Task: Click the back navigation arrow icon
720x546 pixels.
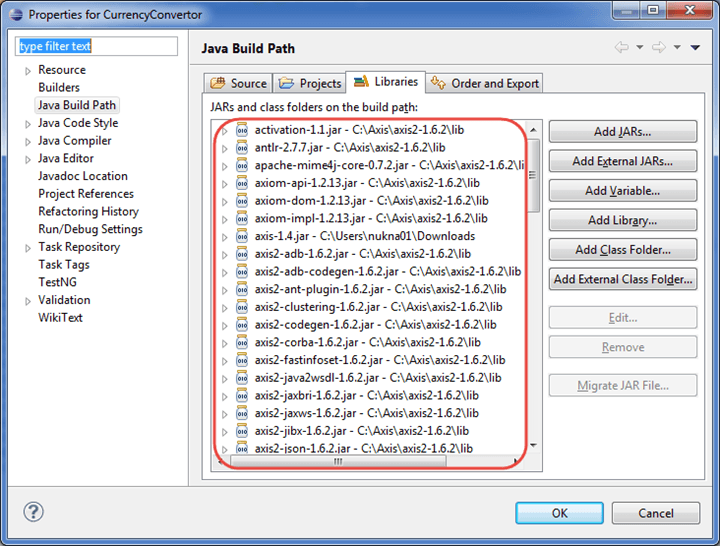Action: 622,48
